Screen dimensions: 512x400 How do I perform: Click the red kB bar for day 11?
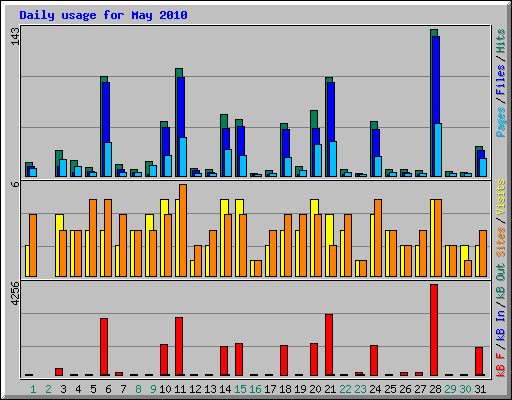pos(179,346)
